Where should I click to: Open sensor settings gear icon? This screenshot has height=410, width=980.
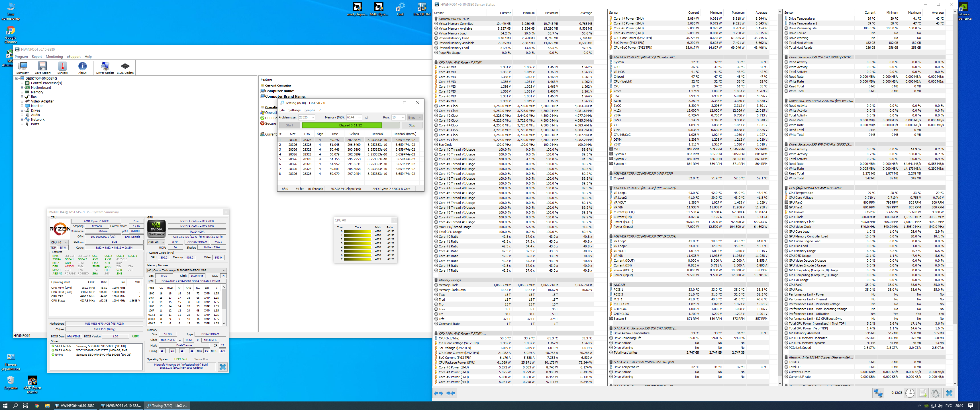pyautogui.click(x=936, y=393)
